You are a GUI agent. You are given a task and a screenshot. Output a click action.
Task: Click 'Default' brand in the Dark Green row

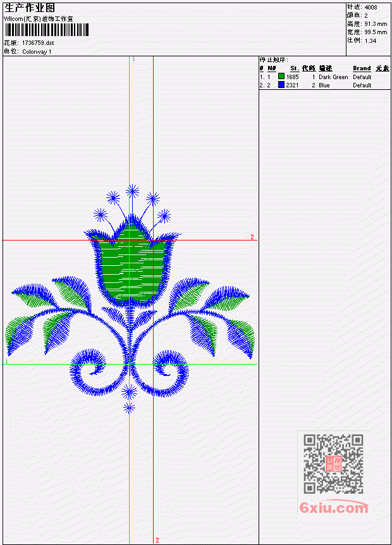tap(362, 77)
